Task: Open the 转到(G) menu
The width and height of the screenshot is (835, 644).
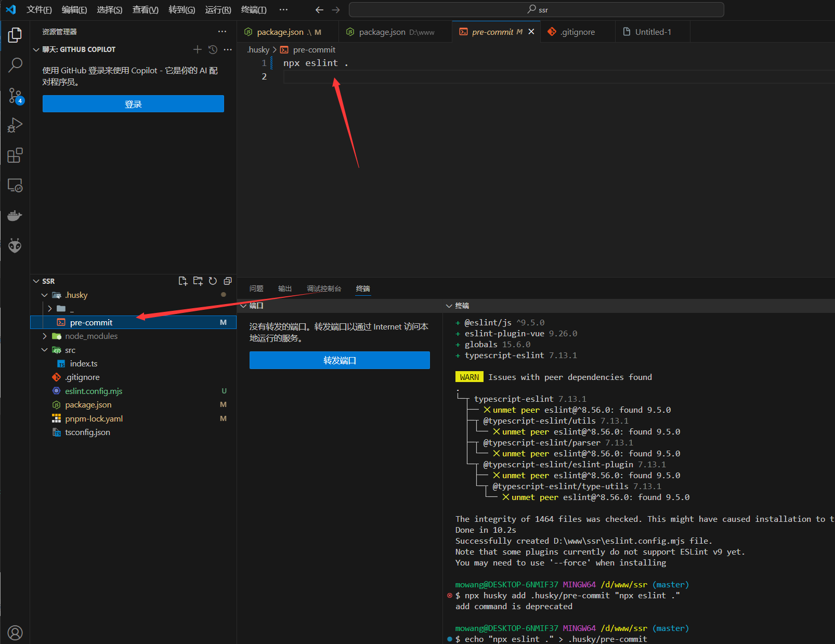Action: pyautogui.click(x=182, y=10)
